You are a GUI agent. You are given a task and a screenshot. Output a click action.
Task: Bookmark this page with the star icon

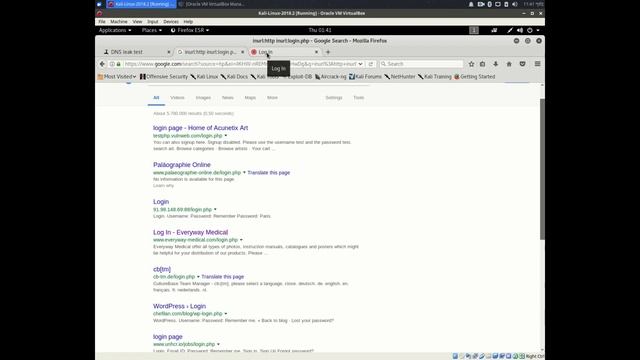[471, 64]
